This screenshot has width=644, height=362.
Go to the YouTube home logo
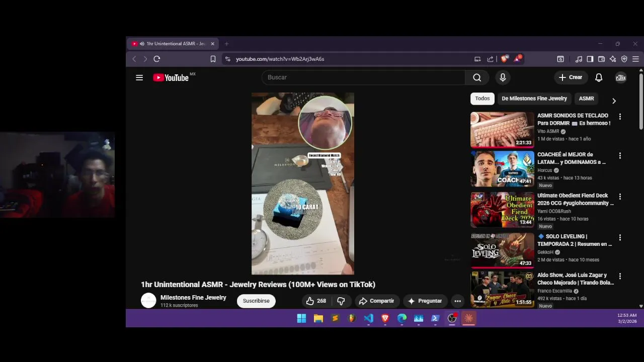pos(171,77)
